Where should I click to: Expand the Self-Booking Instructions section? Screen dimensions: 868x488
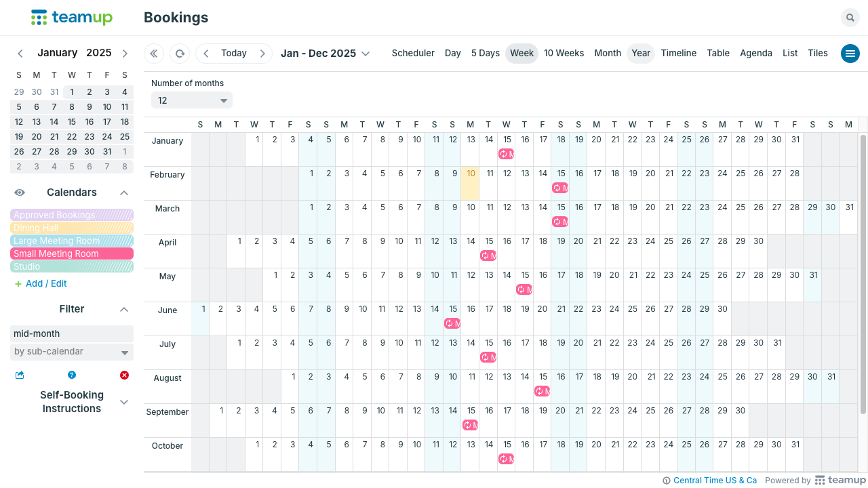click(x=124, y=402)
